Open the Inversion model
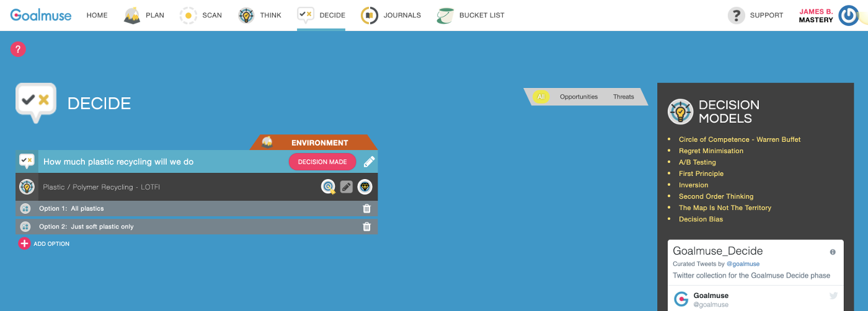868x311 pixels. click(x=694, y=185)
